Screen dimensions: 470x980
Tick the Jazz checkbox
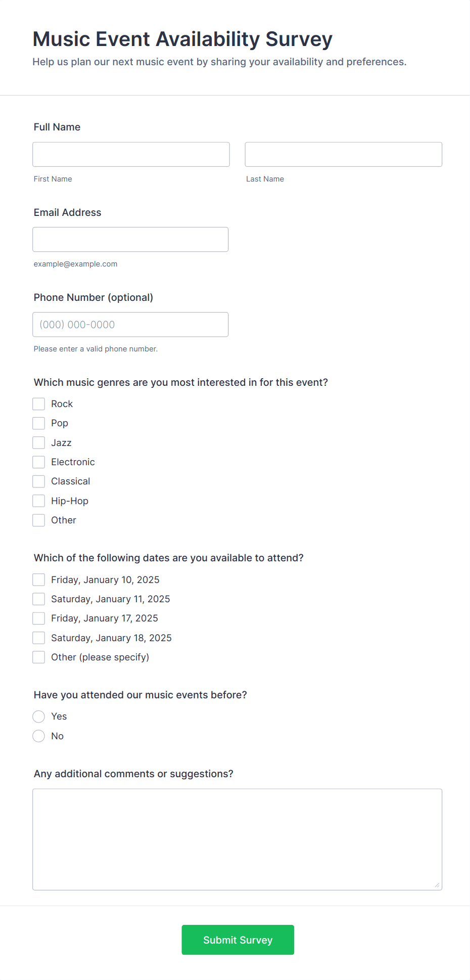click(x=39, y=443)
